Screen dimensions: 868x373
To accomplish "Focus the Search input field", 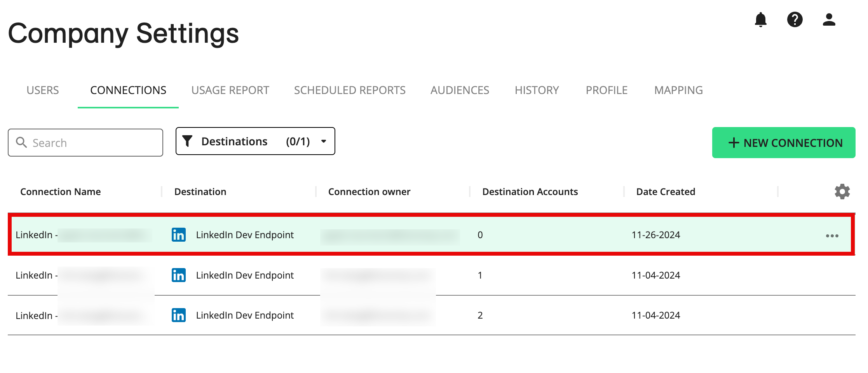I will pos(85,143).
